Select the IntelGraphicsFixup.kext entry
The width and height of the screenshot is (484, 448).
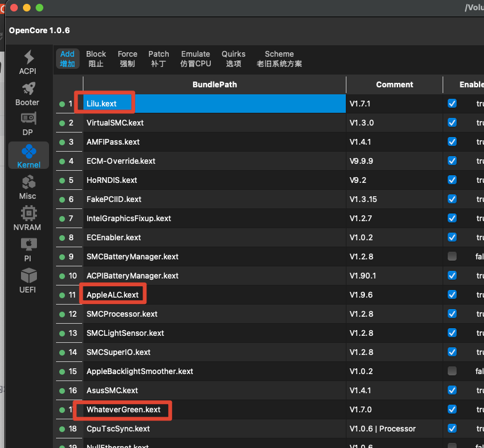coord(215,219)
